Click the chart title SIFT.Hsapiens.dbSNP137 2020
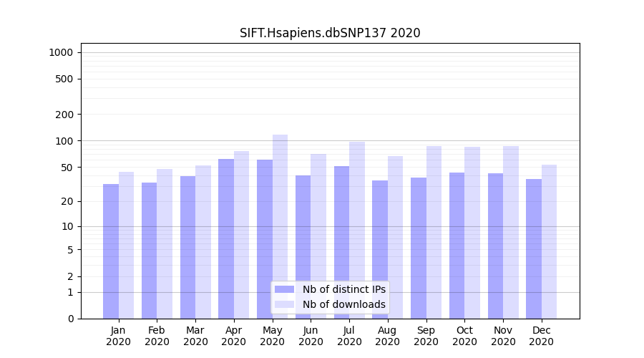 [330, 33]
